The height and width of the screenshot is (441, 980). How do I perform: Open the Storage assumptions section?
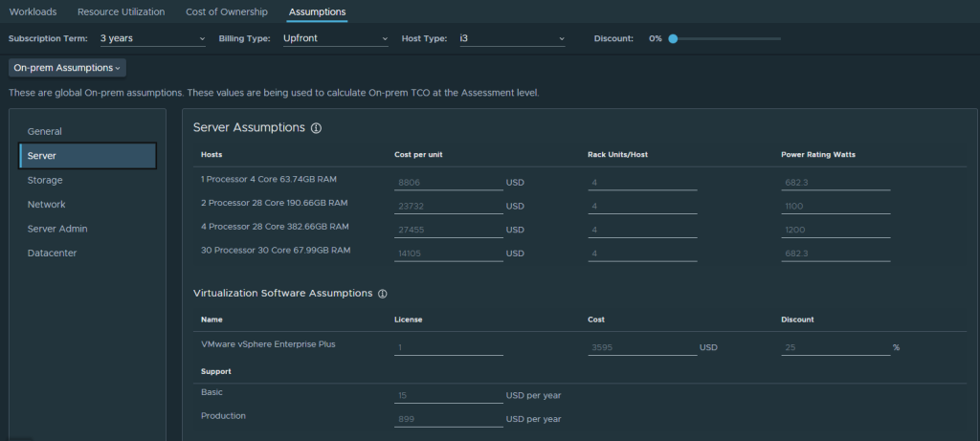click(x=45, y=180)
